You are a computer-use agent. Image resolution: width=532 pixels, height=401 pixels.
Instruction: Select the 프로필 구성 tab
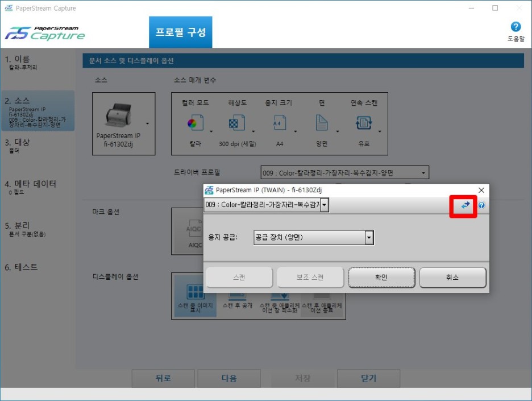(181, 32)
